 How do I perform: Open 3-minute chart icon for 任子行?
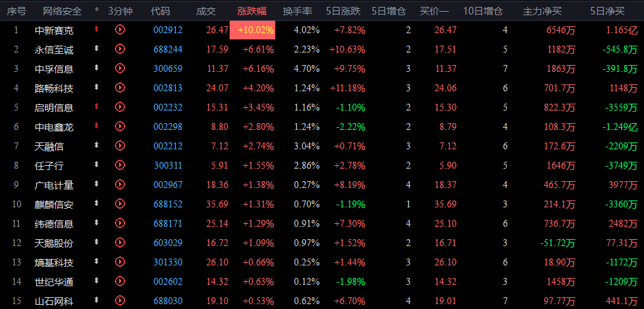120,165
